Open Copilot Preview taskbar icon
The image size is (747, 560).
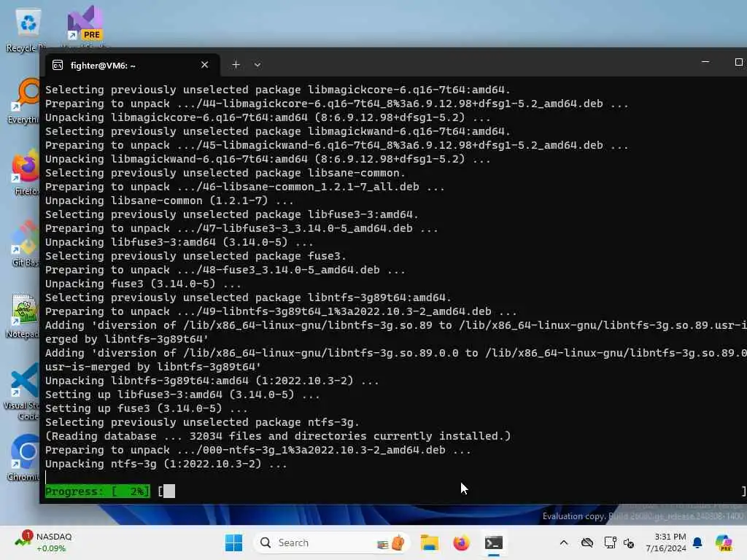tap(724, 542)
